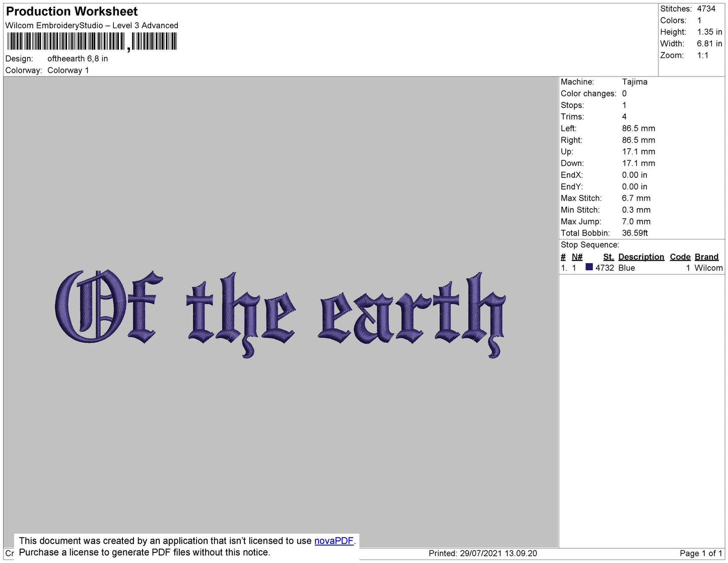Select the 'Production Worksheet' title
This screenshot has width=728, height=563.
click(x=72, y=11)
